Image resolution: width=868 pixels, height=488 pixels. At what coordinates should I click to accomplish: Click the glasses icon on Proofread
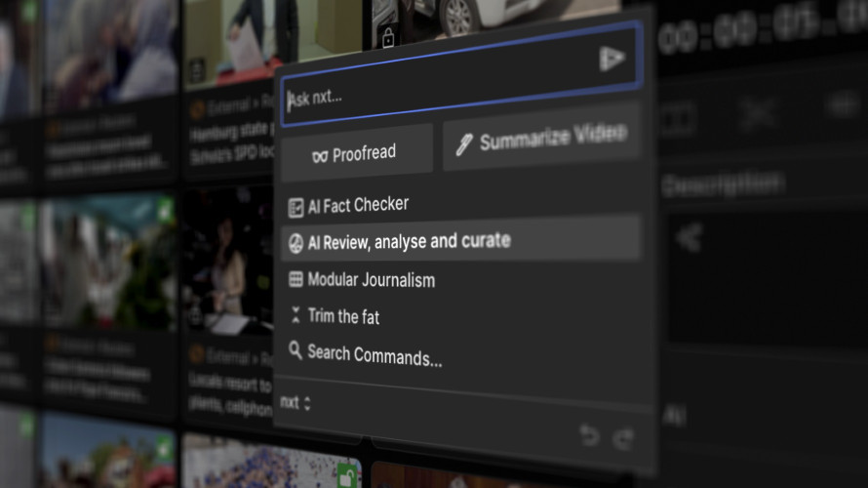click(x=319, y=156)
